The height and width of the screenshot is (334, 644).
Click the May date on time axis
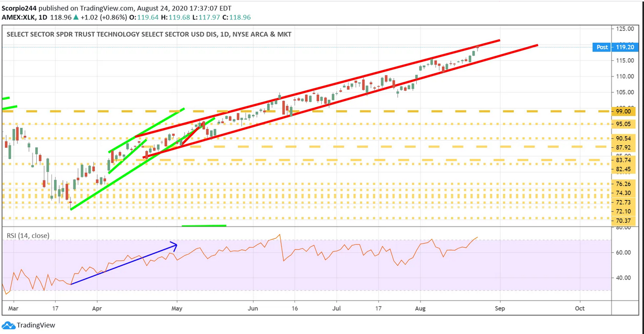coord(177,308)
